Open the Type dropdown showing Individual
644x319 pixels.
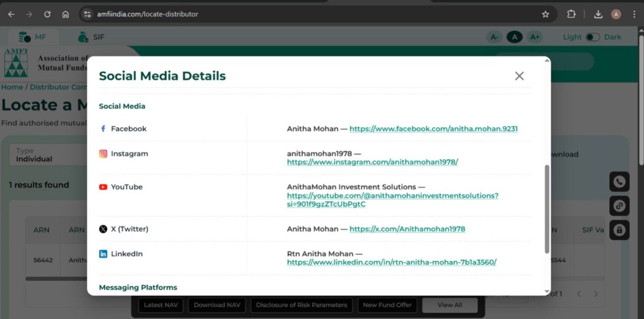point(48,155)
